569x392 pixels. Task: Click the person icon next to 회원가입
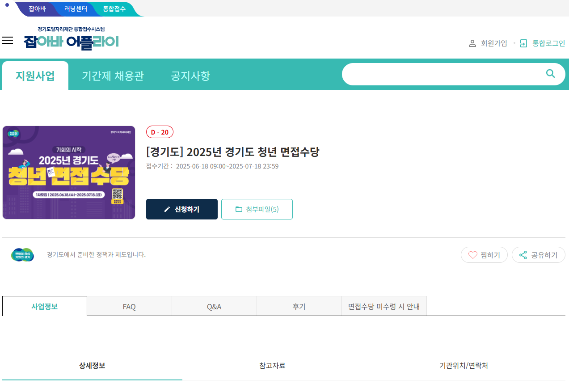point(472,43)
